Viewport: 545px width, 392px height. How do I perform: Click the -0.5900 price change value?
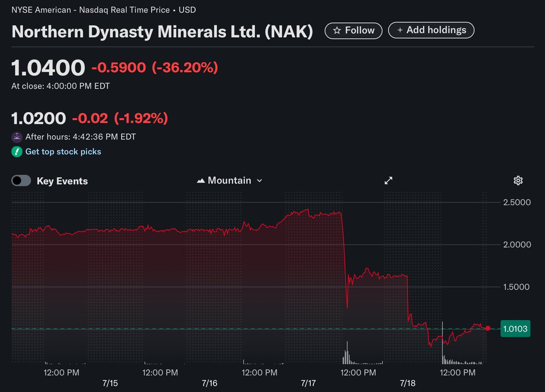point(119,68)
